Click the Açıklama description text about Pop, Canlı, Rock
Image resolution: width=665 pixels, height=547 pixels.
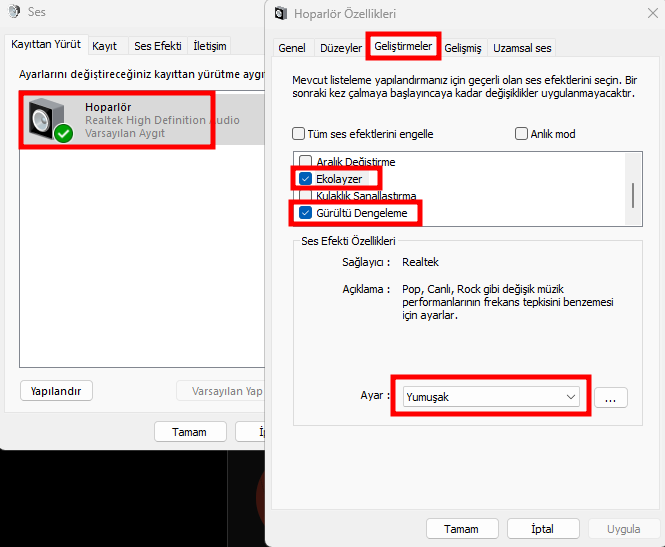508,302
